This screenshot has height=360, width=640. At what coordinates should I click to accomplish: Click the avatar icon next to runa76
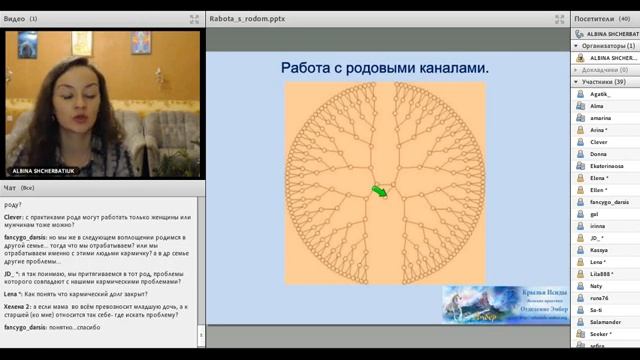tap(580, 298)
